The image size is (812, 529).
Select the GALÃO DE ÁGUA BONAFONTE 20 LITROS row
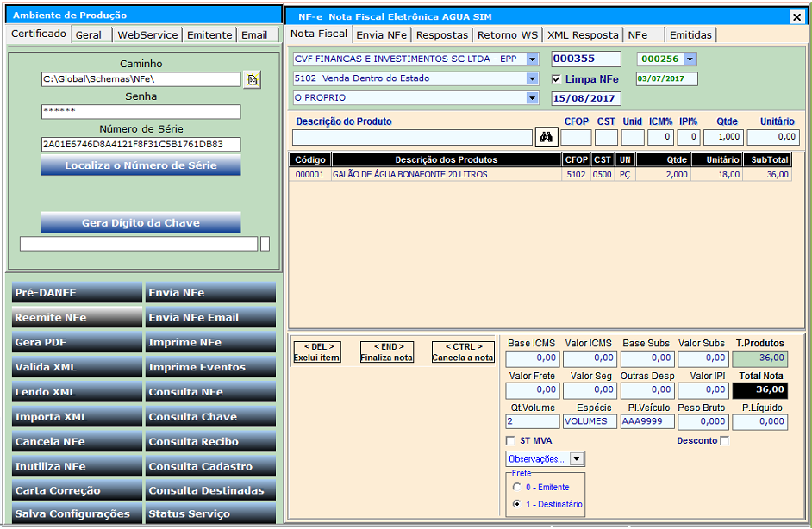540,174
